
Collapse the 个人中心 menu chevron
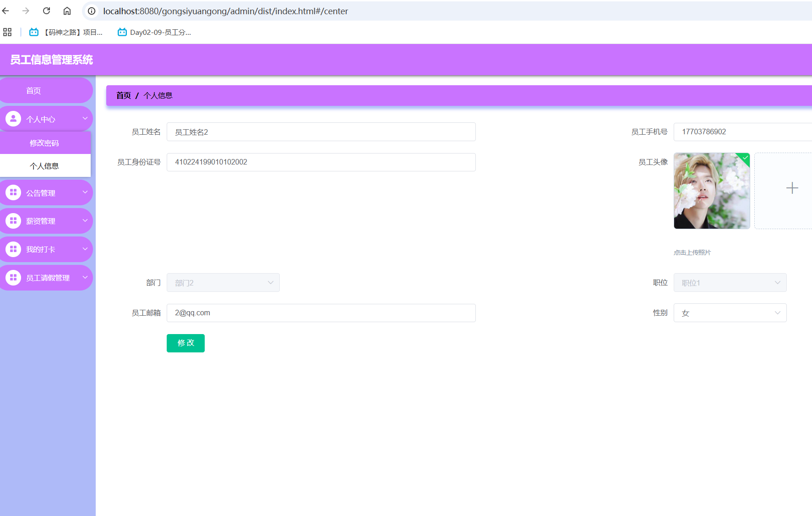click(x=85, y=118)
